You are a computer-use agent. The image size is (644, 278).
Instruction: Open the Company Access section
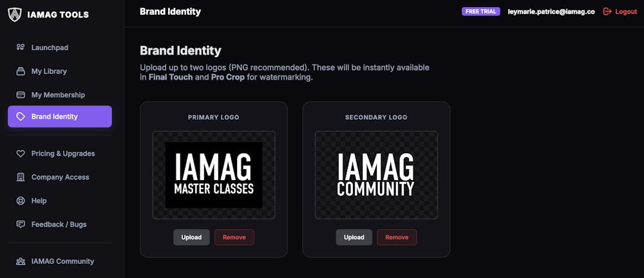pos(60,178)
